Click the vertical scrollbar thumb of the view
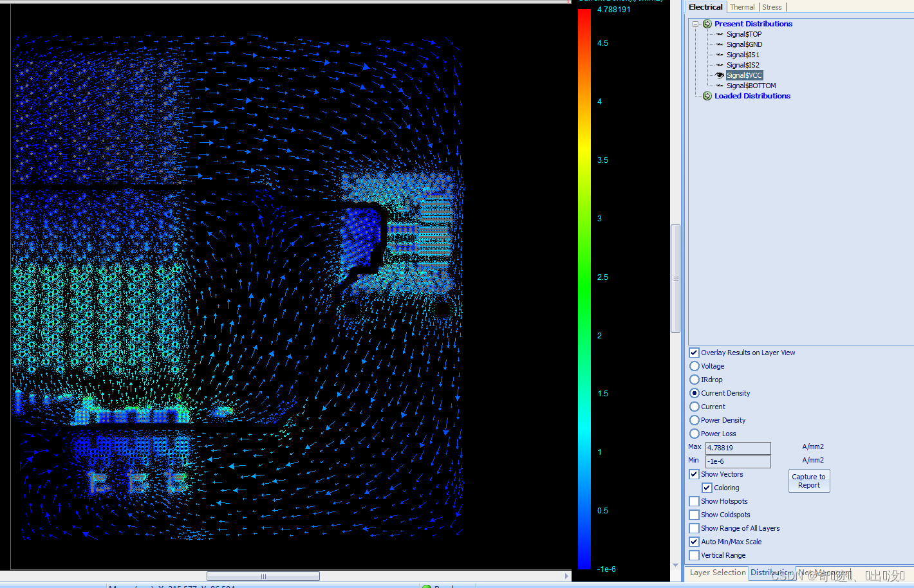The image size is (914, 588). pos(675,278)
